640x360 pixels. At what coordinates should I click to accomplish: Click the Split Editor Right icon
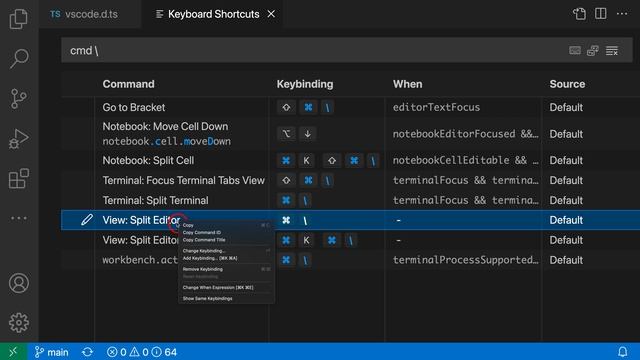coord(600,14)
